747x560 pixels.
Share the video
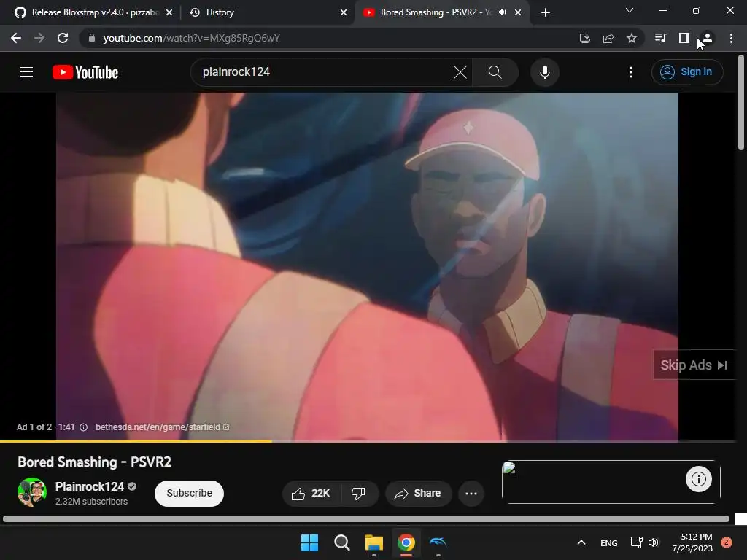[x=417, y=494]
